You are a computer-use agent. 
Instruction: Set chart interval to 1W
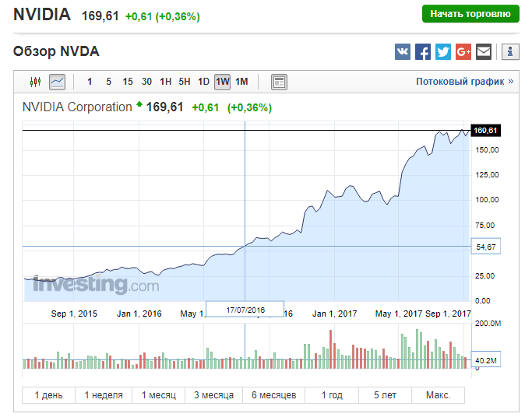coord(222,82)
